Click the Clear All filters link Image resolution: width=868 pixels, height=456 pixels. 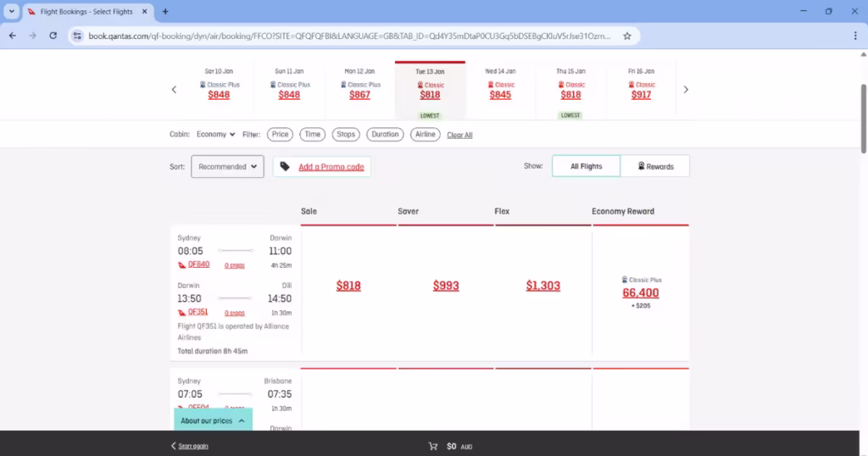(459, 135)
